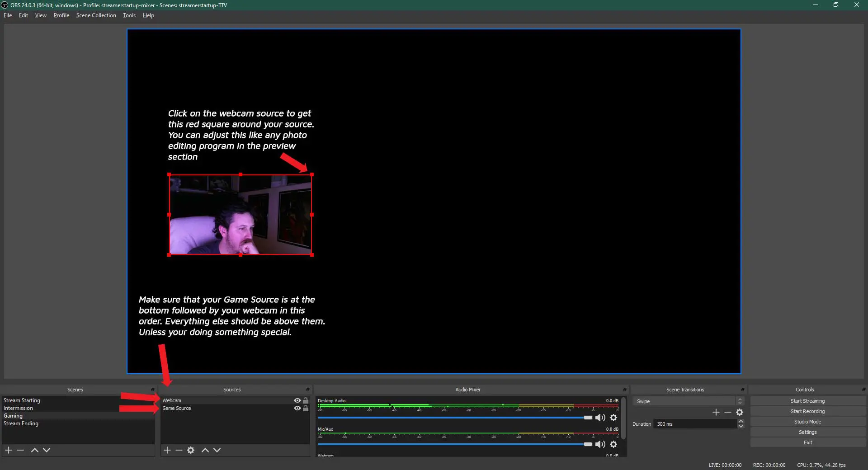The width and height of the screenshot is (868, 470).
Task: Open the Help menu
Action: [148, 15]
